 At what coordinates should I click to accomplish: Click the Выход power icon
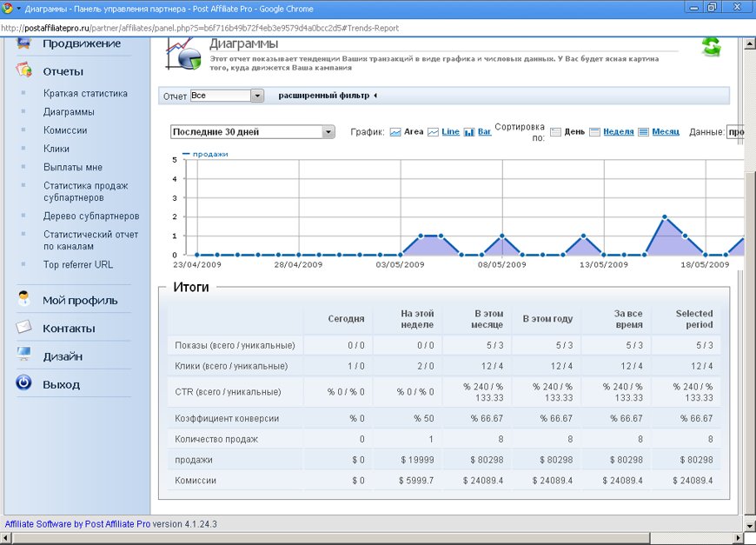coord(24,383)
